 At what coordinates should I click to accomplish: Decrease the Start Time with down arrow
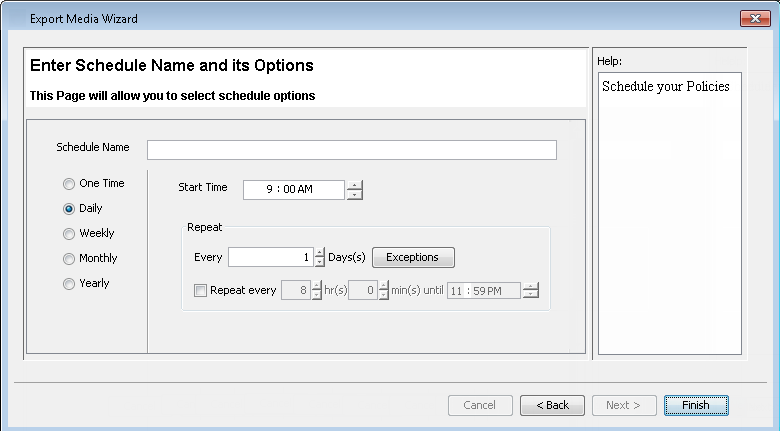click(x=354, y=195)
